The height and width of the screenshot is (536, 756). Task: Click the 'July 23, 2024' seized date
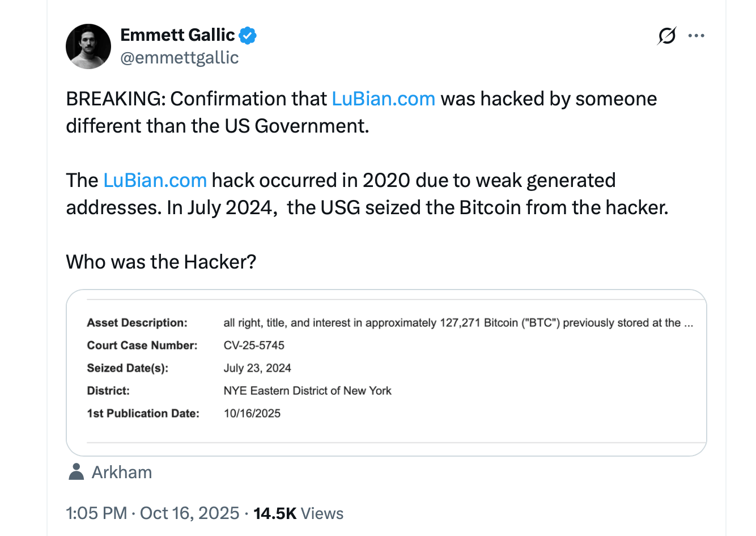point(257,368)
